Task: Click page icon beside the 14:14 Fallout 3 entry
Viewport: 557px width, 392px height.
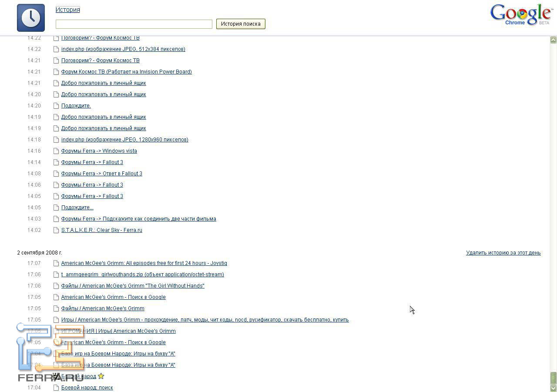Action: tap(56, 162)
